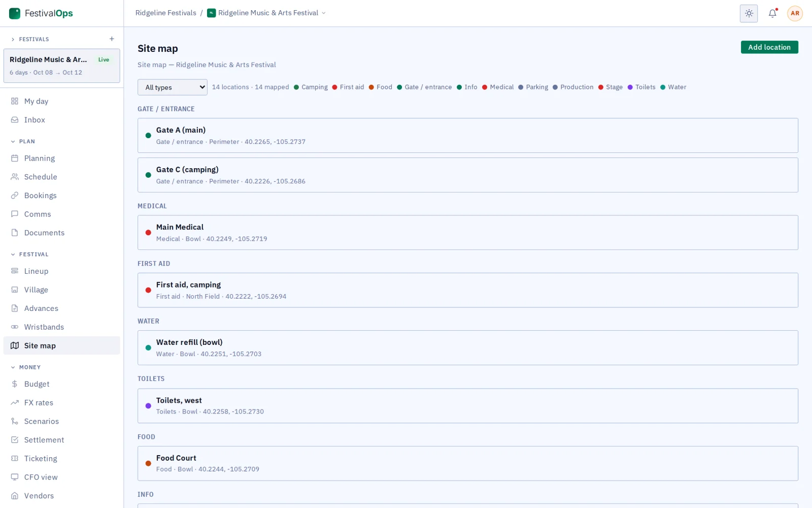The width and height of the screenshot is (812, 508).
Task: Open the Toilets, west location
Action: click(467, 406)
